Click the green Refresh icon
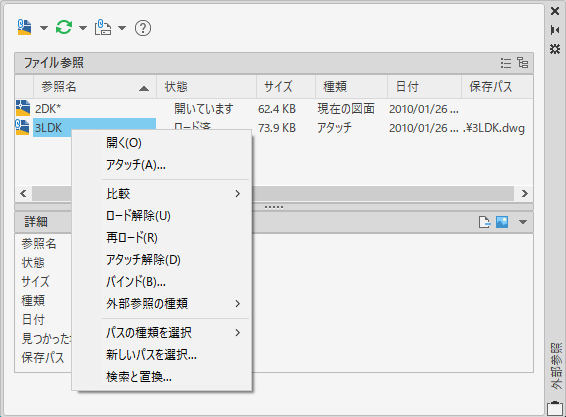 click(64, 27)
